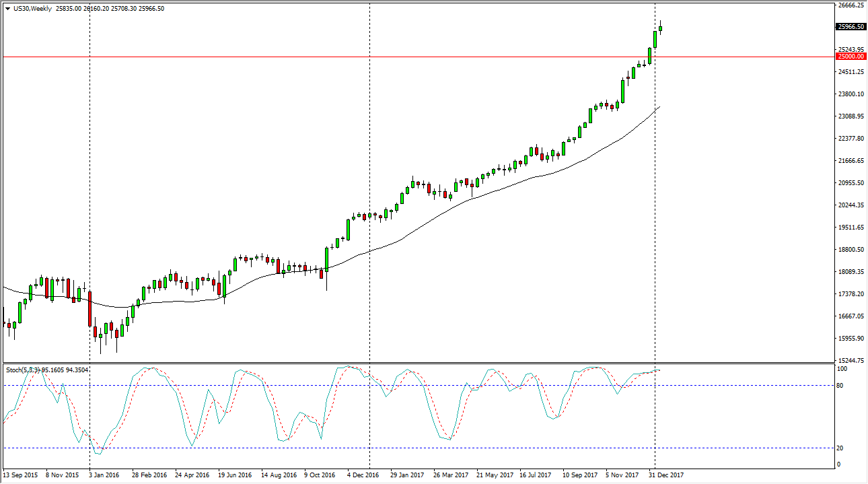The width and height of the screenshot is (868, 484).
Task: Click the stochastic 80 level label
Action: coord(840,386)
